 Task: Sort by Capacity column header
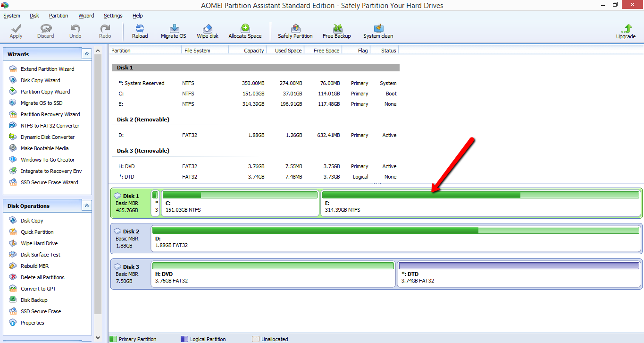[x=248, y=50]
